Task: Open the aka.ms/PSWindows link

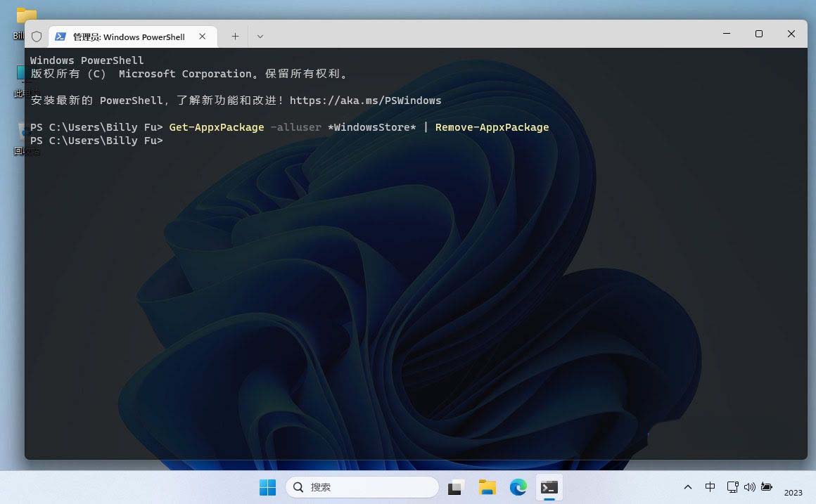Action: pos(365,101)
